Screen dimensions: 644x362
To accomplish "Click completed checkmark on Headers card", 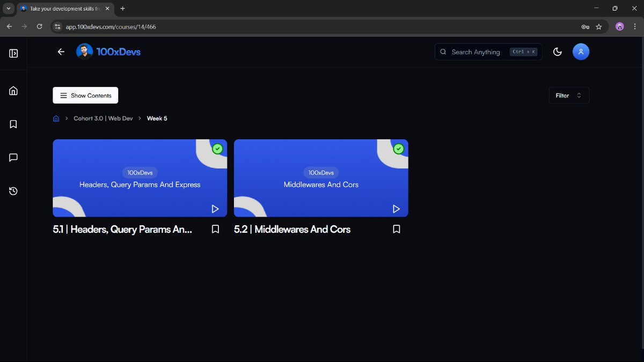I will click(x=217, y=149).
